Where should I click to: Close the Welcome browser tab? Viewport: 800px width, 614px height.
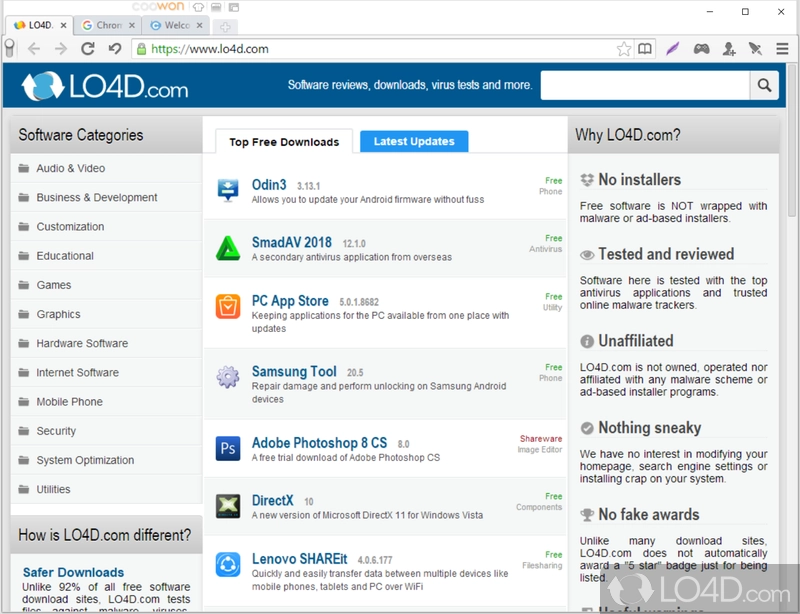point(199,25)
